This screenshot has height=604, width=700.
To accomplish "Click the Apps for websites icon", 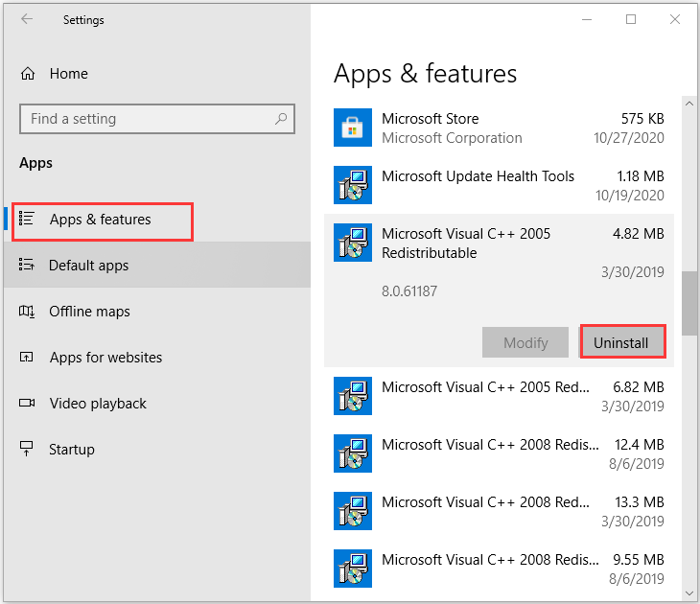I will [x=26, y=358].
